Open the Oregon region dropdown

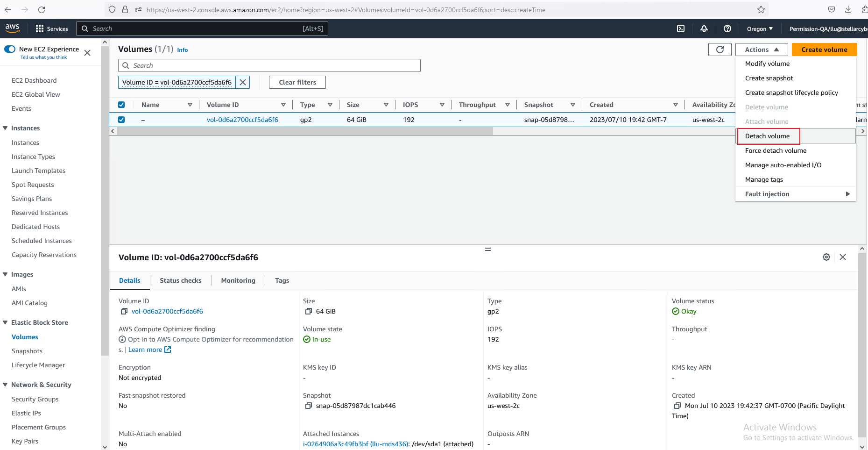point(760,29)
